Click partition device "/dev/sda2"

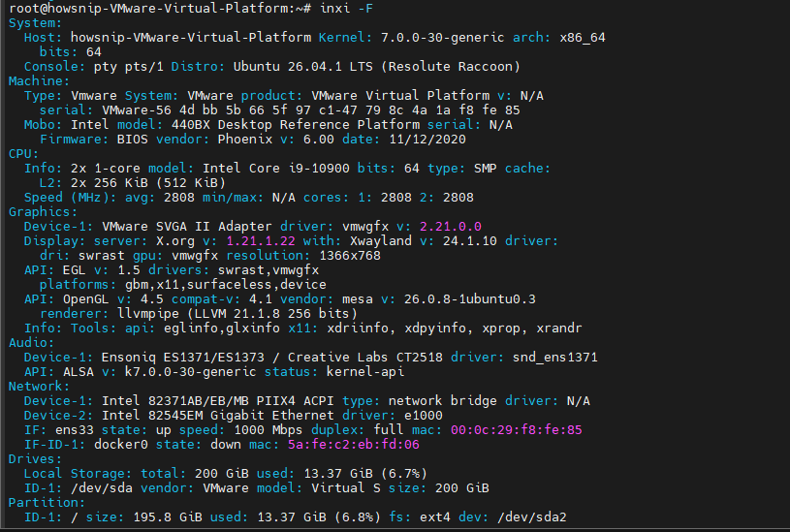click(x=531, y=517)
